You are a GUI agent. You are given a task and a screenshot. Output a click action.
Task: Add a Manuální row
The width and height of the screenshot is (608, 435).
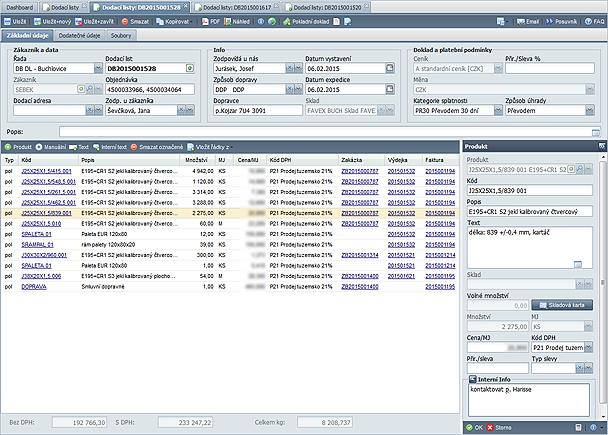[x=51, y=147]
